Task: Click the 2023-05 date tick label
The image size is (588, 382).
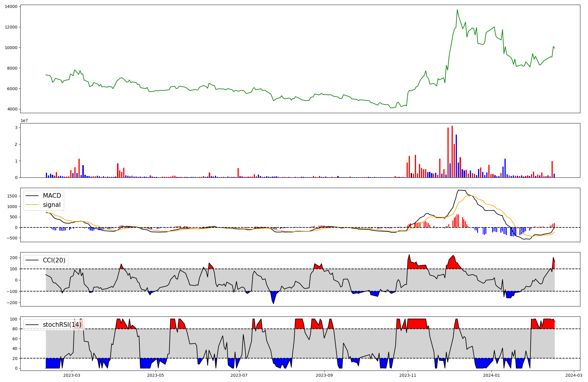Action: [x=156, y=375]
